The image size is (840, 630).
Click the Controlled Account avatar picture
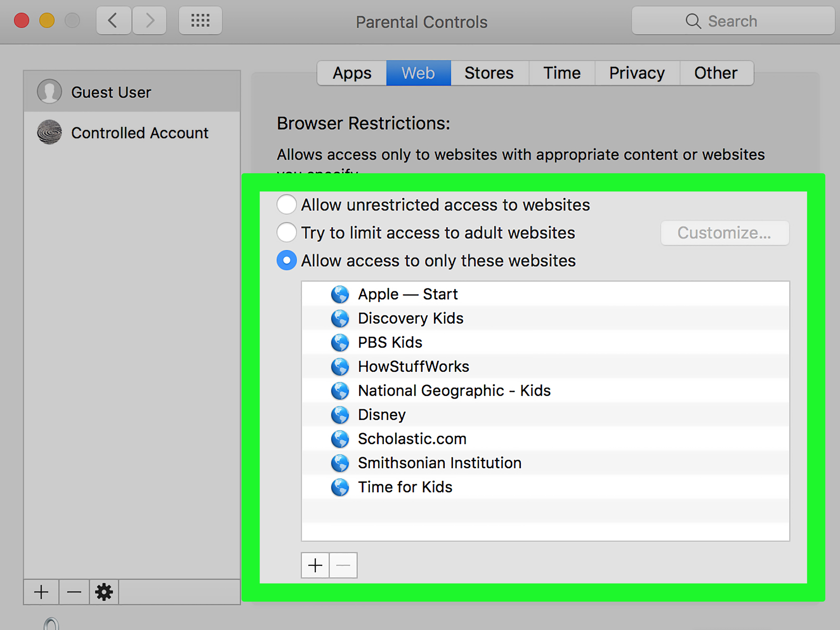click(49, 132)
